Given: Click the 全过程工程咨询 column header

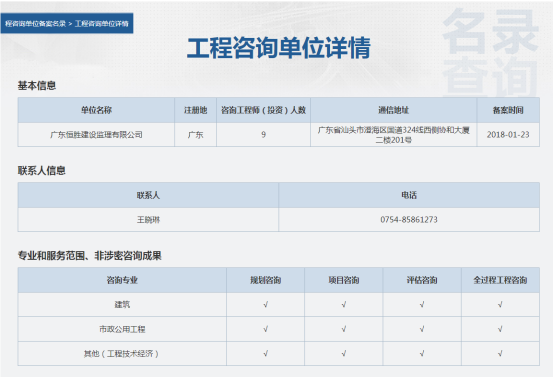Looking at the screenshot, I should point(500,280).
